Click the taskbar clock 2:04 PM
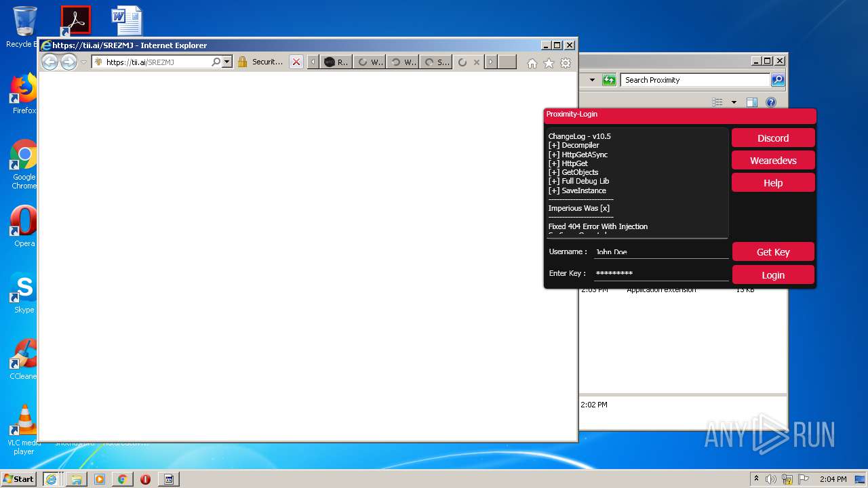 (x=833, y=479)
